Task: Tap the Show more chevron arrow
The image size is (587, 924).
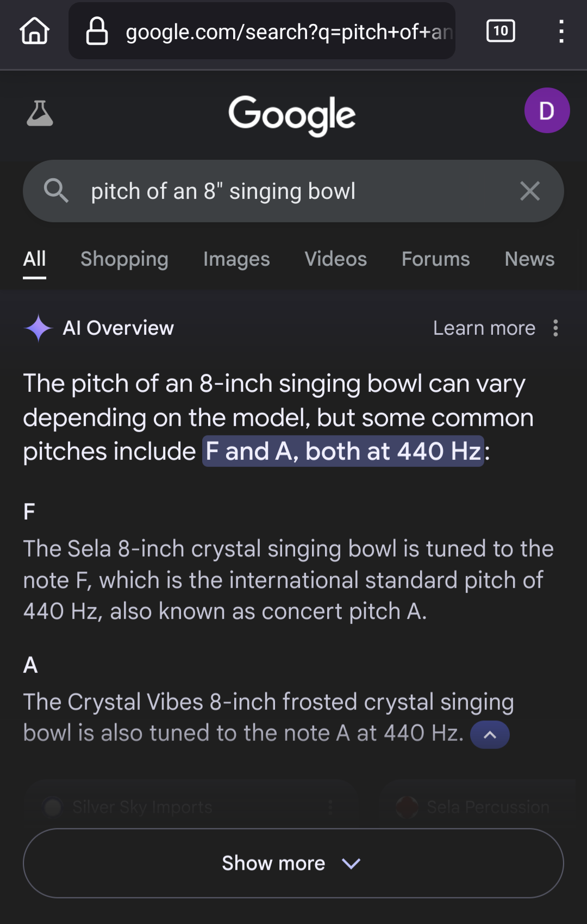Action: [351, 863]
